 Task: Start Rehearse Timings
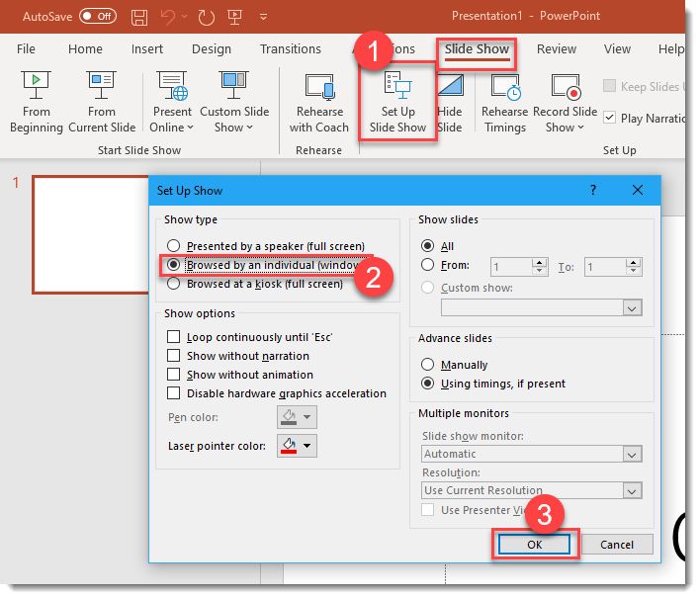(x=505, y=102)
